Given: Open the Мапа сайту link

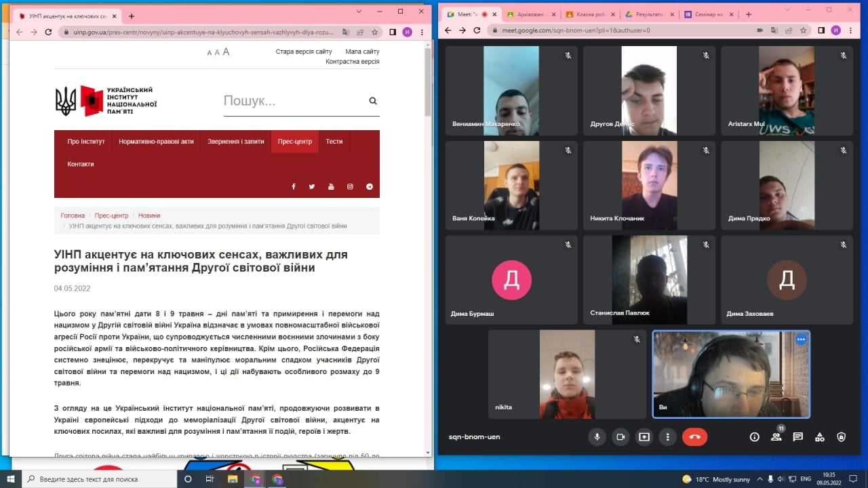Looking at the screenshot, I should [362, 52].
